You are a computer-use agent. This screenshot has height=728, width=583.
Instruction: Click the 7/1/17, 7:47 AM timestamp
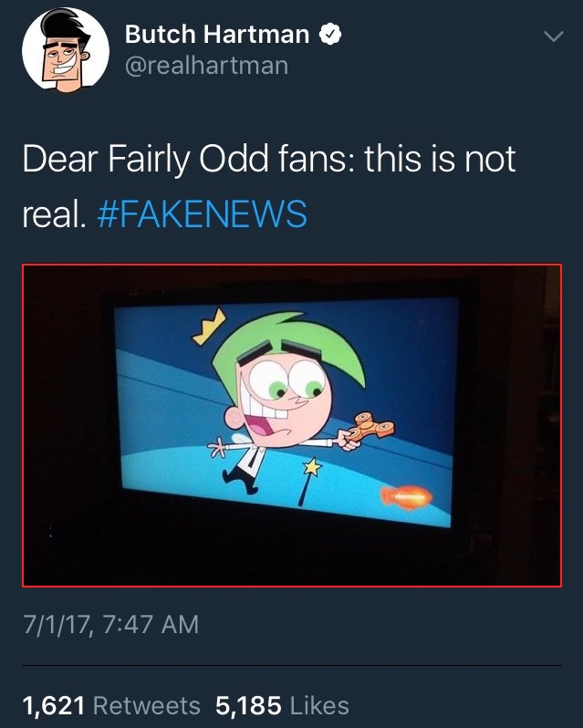tap(110, 624)
